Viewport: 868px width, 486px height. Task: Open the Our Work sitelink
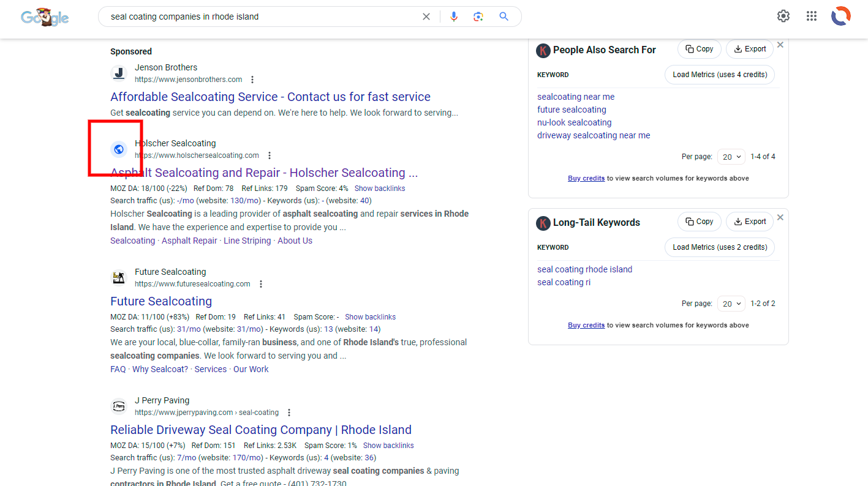251,369
